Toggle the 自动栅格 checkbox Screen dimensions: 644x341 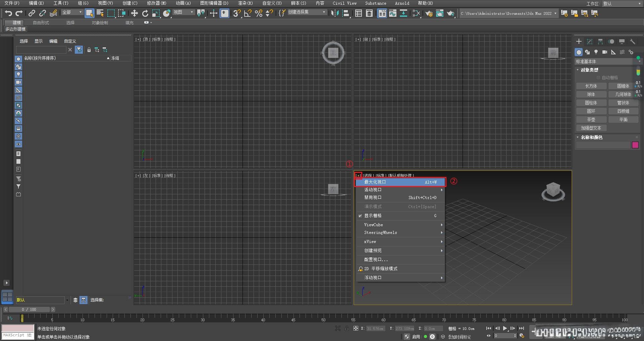tap(598, 78)
